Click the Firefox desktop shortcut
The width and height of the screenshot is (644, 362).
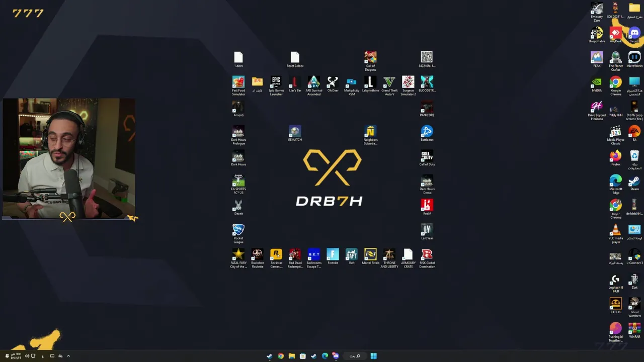pos(615,158)
